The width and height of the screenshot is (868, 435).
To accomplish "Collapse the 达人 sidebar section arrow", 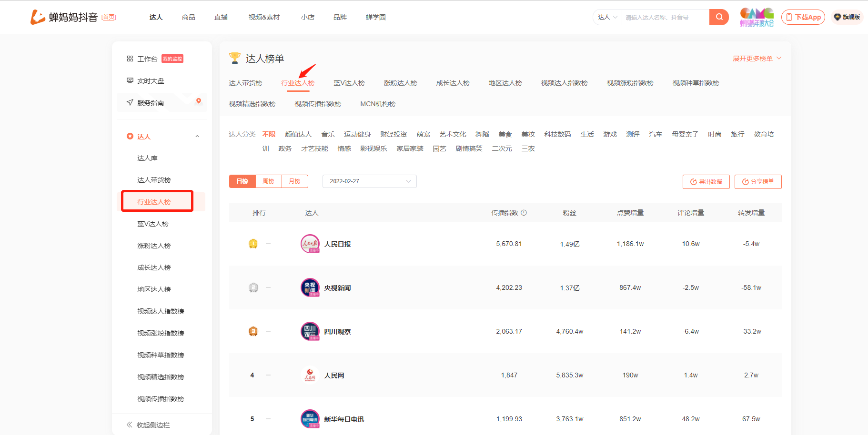I will coord(197,137).
